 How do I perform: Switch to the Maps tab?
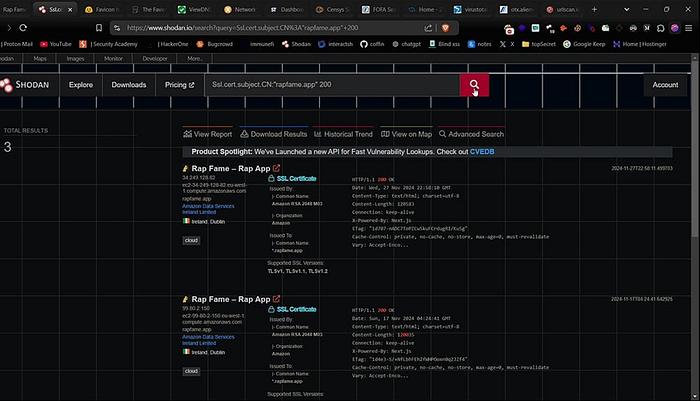tap(40, 58)
